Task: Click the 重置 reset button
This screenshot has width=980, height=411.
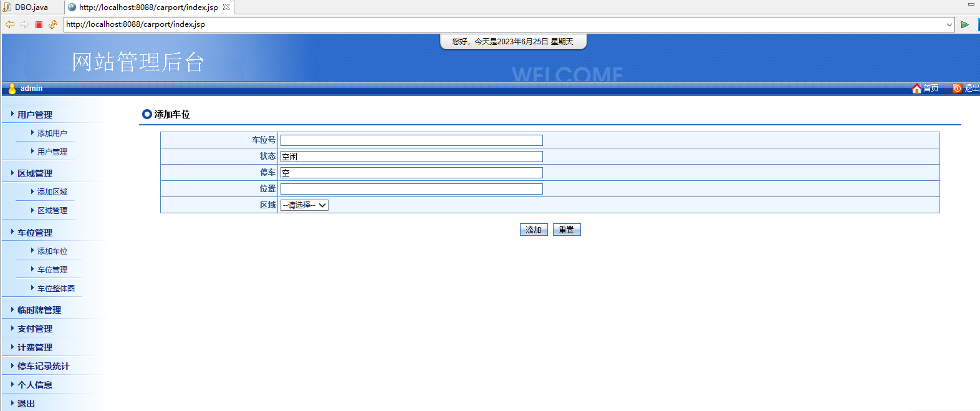Action: click(567, 230)
